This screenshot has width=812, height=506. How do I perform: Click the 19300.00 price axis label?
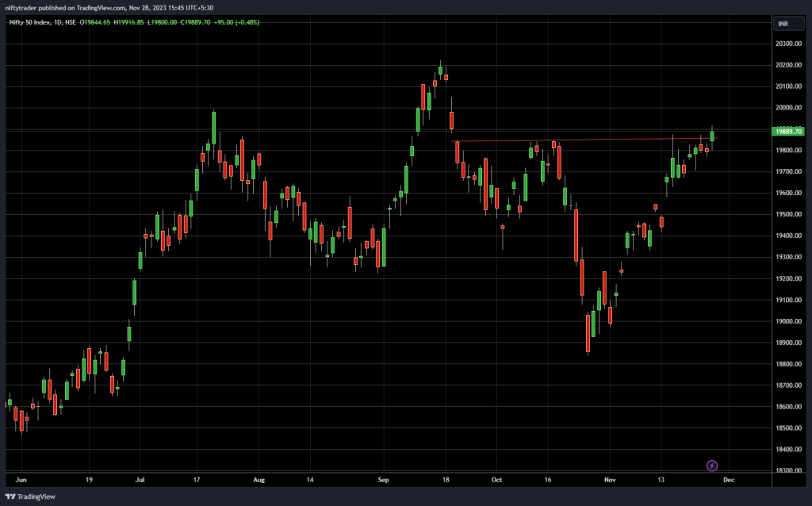788,257
